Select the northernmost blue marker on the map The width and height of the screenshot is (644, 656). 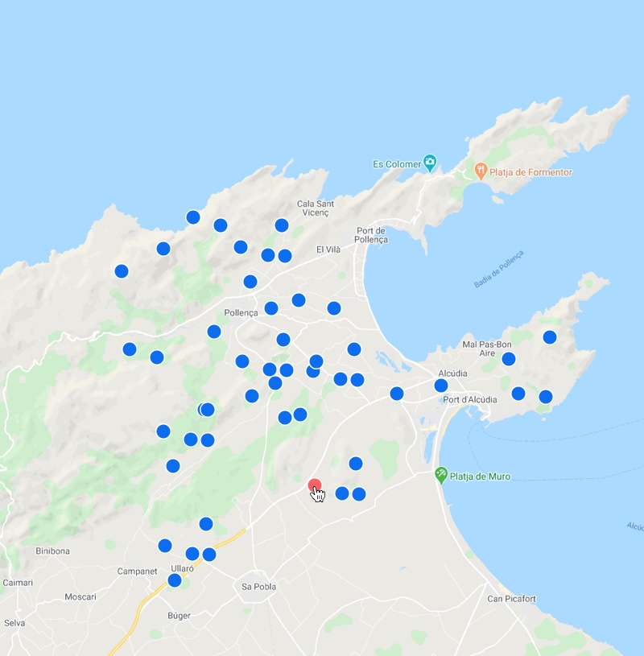coord(193,217)
